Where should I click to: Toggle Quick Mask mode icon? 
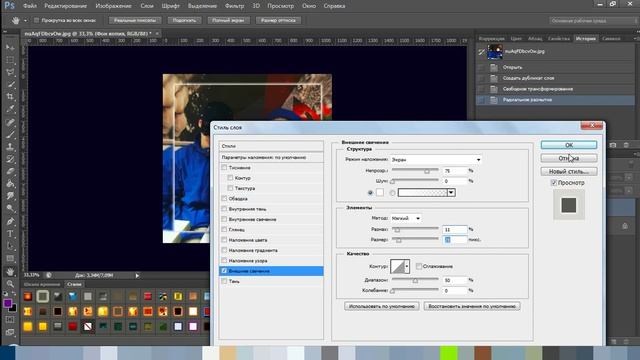pos(10,320)
